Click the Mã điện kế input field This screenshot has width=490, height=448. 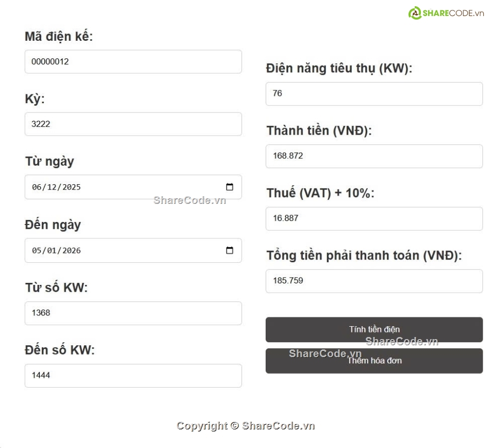[133, 61]
